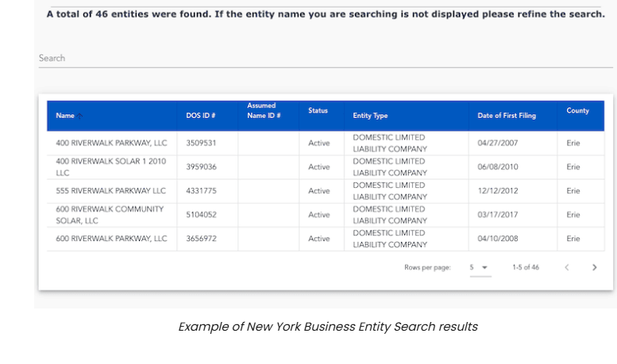Open 400 RIVERWALK SOLAR 1 2010 LLC
This screenshot has width=617, height=364.
point(110,167)
